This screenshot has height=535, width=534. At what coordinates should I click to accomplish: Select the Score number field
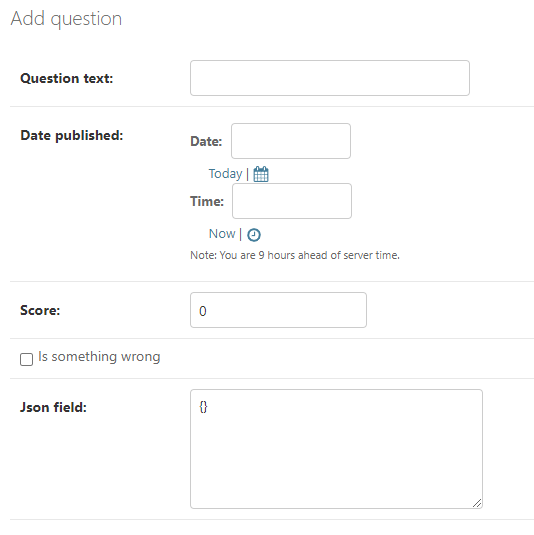tap(278, 310)
